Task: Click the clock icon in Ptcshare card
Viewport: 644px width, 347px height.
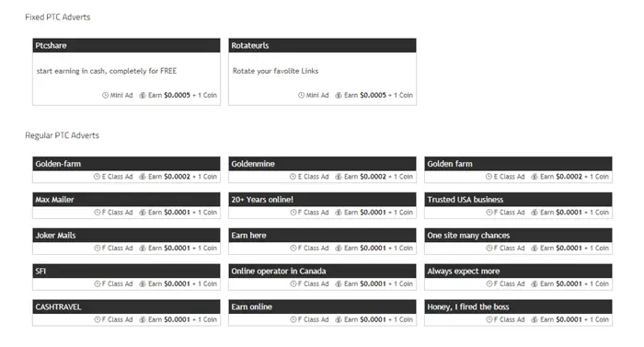Action: coord(106,95)
